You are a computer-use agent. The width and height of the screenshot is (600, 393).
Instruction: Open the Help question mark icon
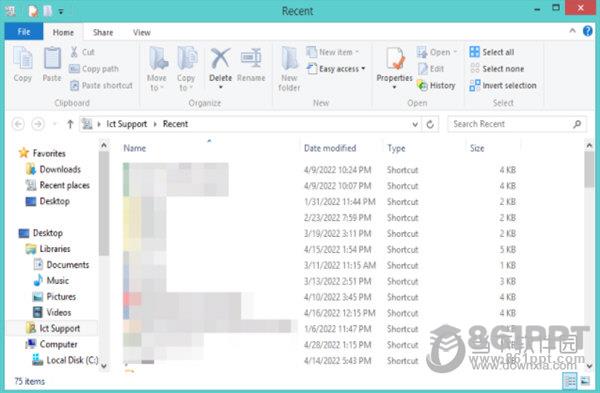point(588,31)
